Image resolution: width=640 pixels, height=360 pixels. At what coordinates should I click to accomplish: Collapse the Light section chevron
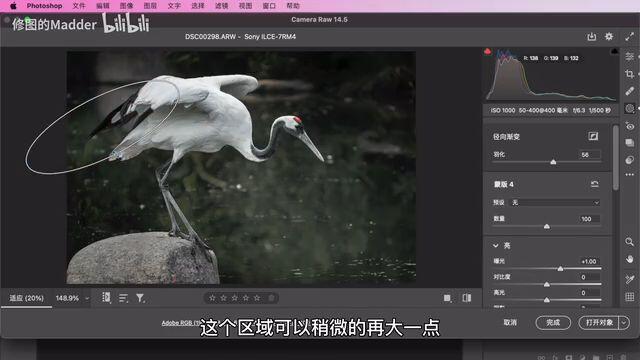click(x=496, y=245)
